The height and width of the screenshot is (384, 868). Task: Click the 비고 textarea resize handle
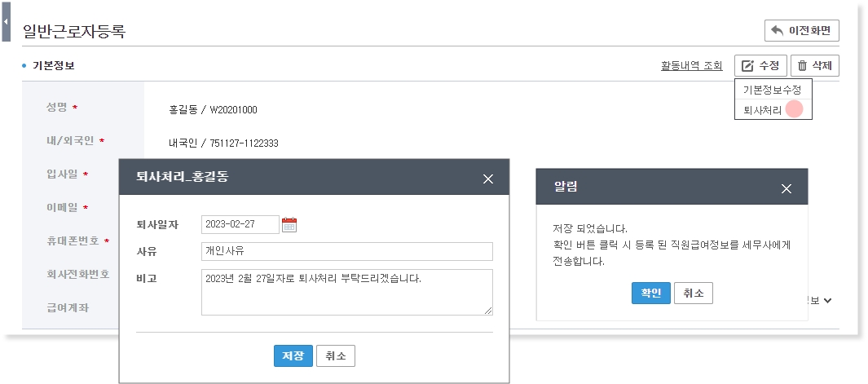pyautogui.click(x=489, y=311)
